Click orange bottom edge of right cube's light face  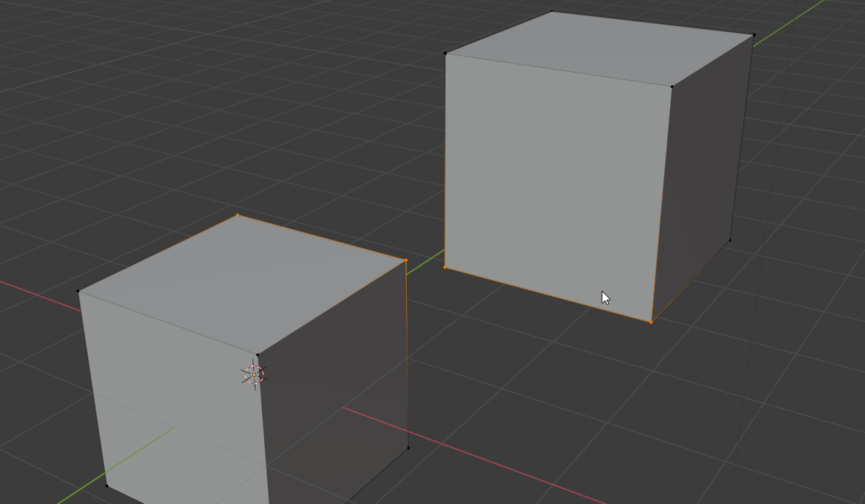pos(548,295)
